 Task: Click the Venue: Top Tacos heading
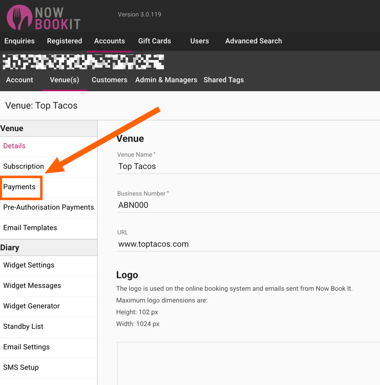pyautogui.click(x=41, y=106)
